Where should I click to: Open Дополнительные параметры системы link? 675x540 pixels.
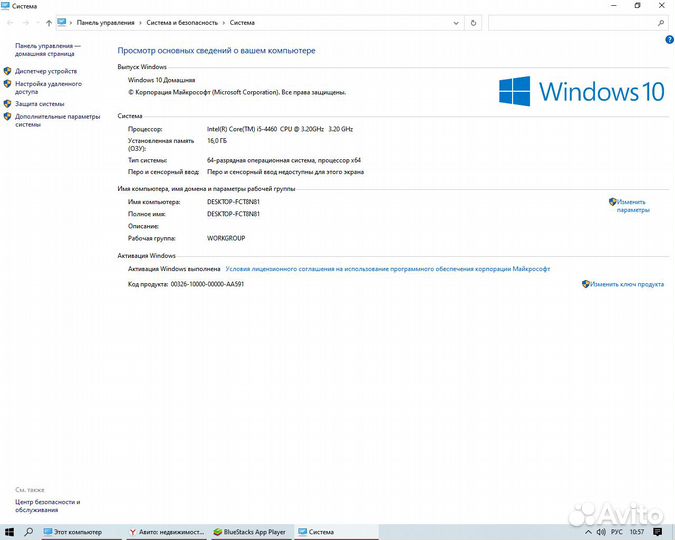(58, 120)
